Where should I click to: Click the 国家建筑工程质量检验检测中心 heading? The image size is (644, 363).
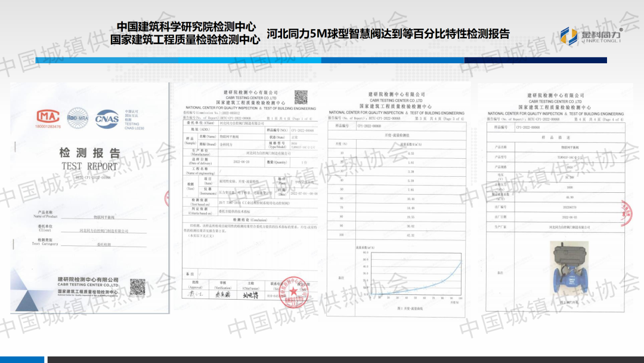(x=185, y=40)
